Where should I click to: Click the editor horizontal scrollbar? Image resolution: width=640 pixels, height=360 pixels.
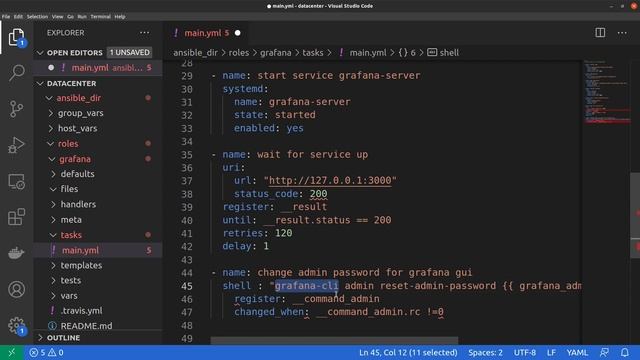(334, 341)
